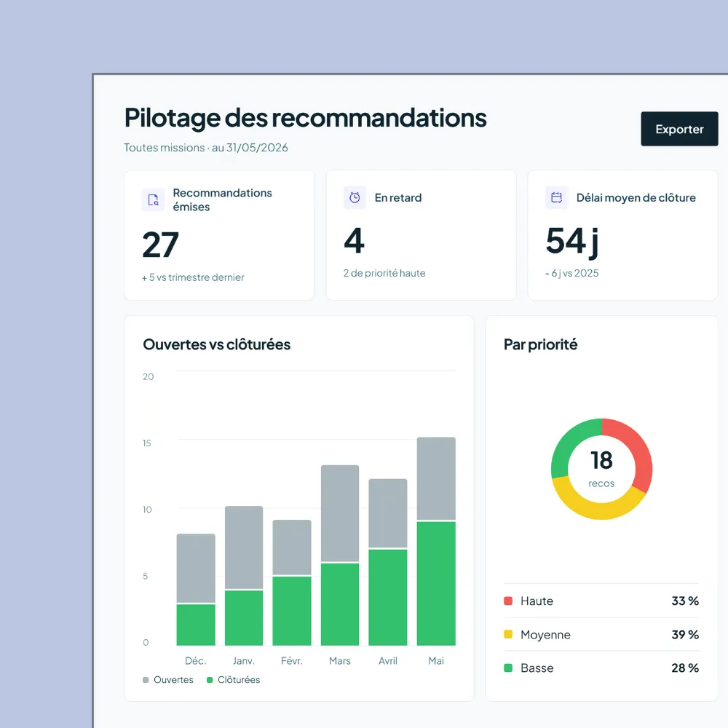The height and width of the screenshot is (728, 728).
Task: Click the page title Pilotage des recommandations
Action: [306, 117]
